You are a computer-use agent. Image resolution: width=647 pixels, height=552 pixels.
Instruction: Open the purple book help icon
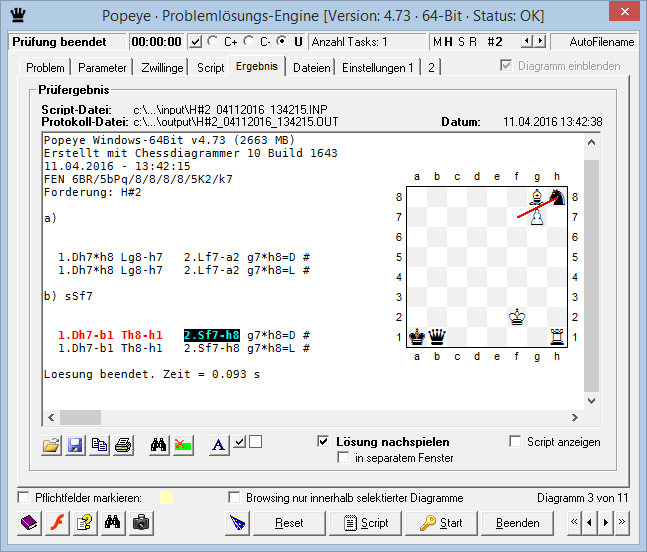click(29, 523)
